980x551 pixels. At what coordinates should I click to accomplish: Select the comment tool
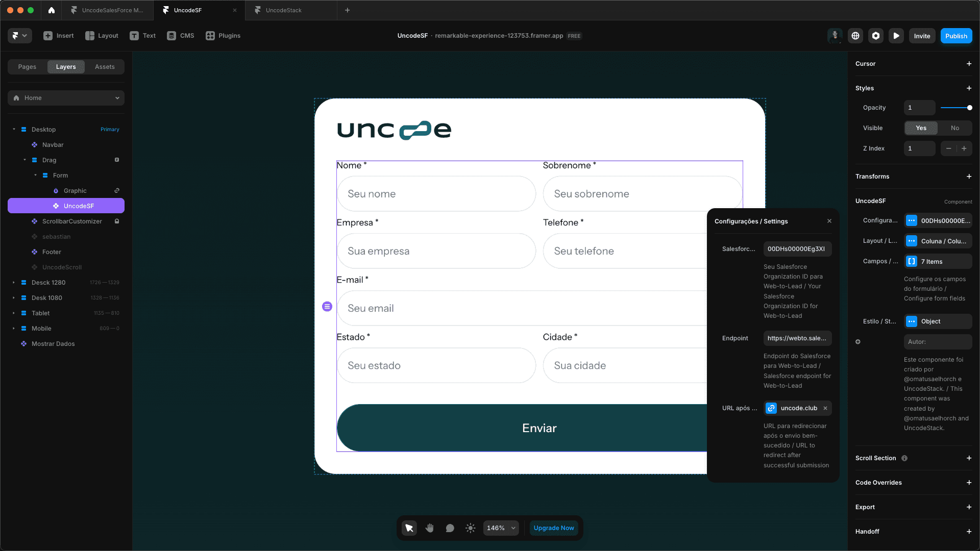click(x=450, y=528)
